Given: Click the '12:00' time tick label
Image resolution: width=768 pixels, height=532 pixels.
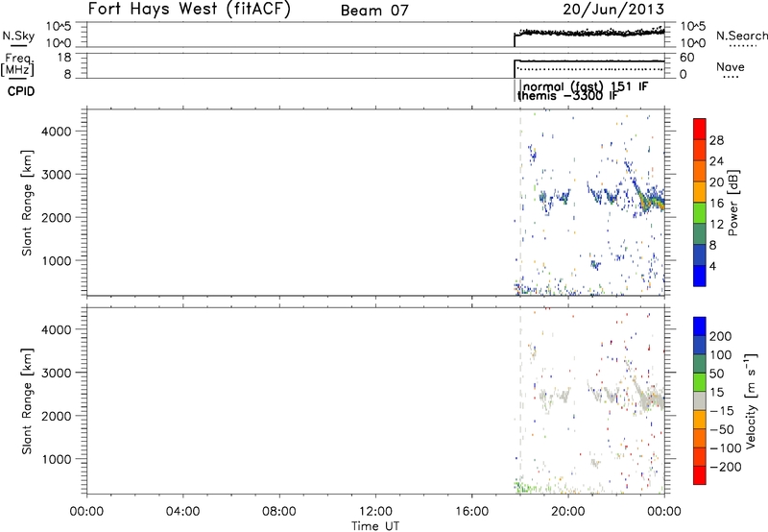Looking at the screenshot, I should pyautogui.click(x=375, y=512).
